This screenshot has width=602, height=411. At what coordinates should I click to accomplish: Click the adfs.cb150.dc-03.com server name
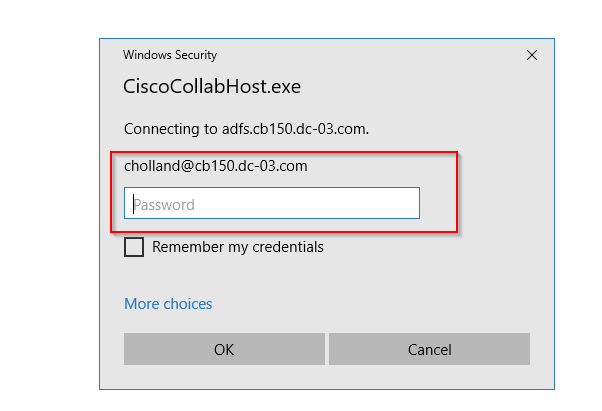(294, 129)
